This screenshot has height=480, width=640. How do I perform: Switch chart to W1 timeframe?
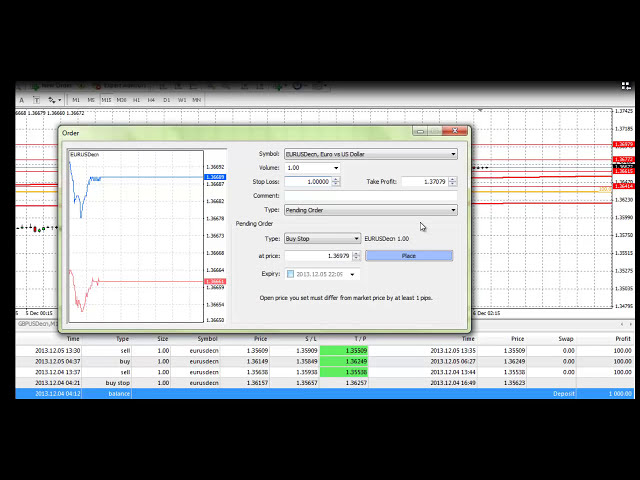tap(182, 100)
